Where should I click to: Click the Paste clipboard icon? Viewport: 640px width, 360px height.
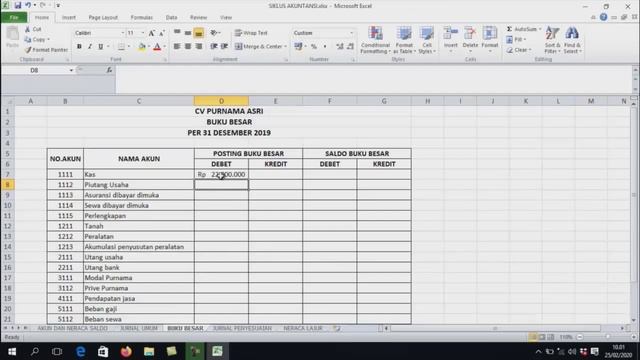(12, 37)
